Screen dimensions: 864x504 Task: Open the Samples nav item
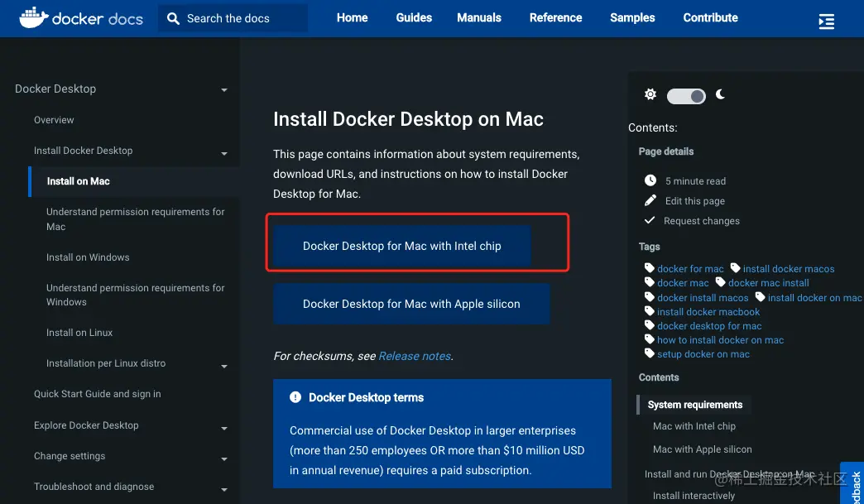coord(632,17)
